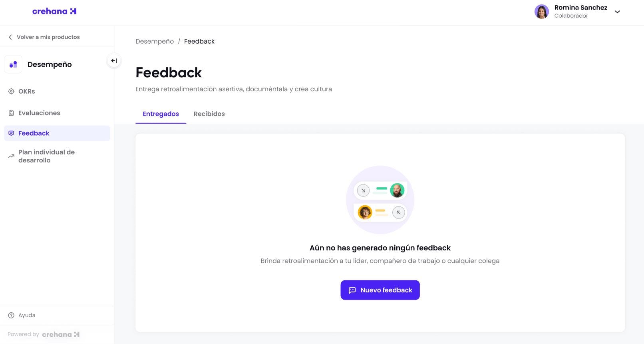This screenshot has height=344, width=644.
Task: Click the OKRs target icon
Action: click(x=11, y=91)
